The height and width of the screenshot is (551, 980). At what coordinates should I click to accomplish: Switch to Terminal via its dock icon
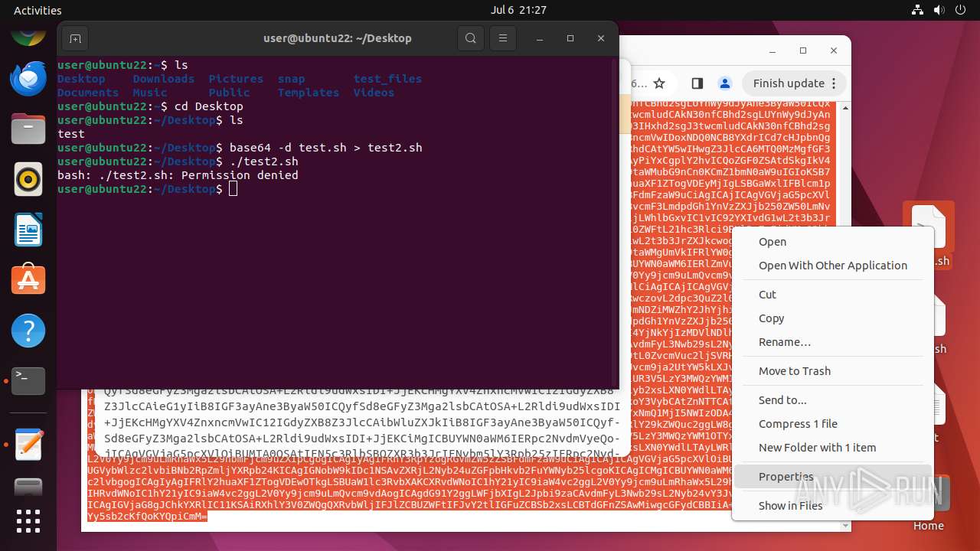pos(28,380)
